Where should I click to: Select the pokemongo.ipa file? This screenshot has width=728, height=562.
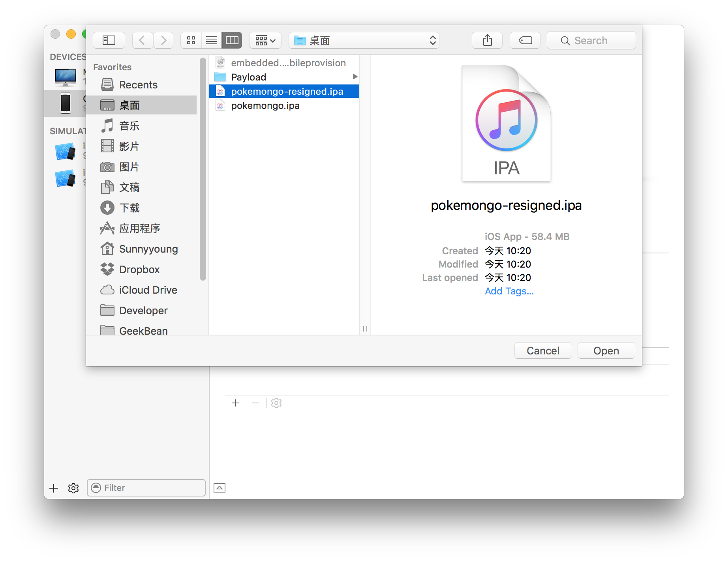[x=265, y=106]
